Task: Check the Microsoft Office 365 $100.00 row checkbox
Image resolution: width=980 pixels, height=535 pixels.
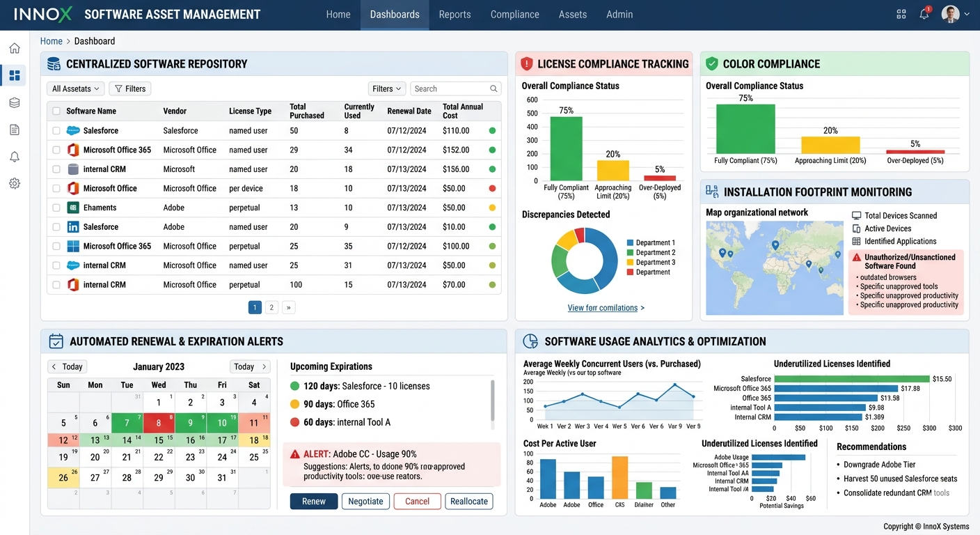Action: tap(56, 246)
